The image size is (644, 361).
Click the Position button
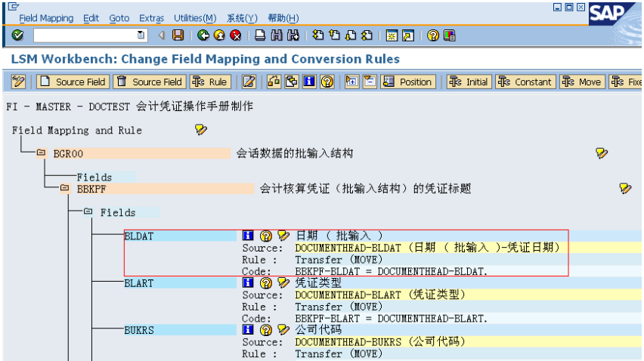408,82
